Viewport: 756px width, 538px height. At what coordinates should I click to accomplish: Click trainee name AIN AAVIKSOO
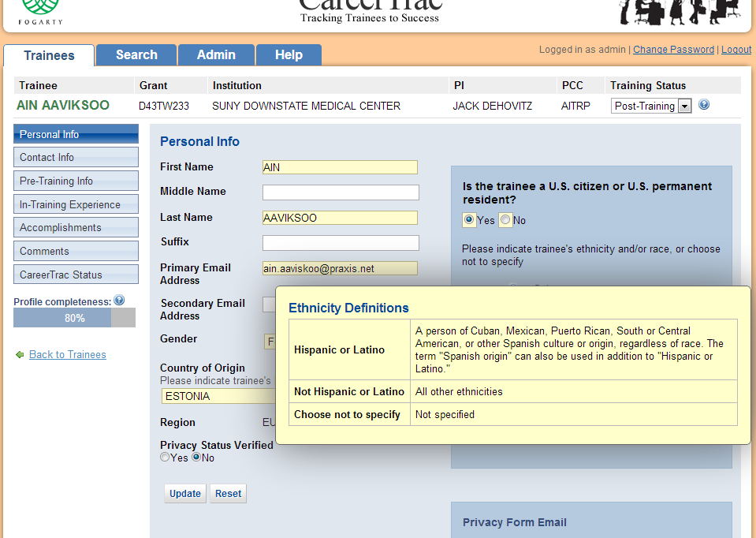[x=63, y=105]
